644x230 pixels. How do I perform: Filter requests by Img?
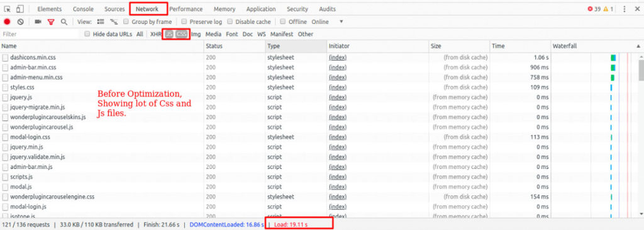pyautogui.click(x=196, y=34)
